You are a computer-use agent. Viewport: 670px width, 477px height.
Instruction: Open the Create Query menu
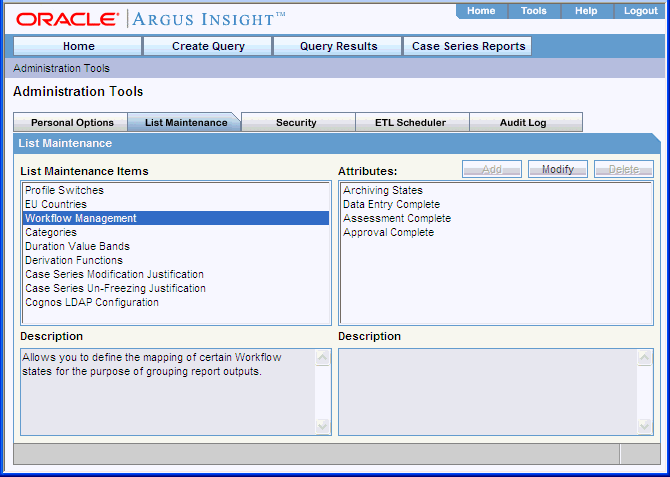point(208,46)
